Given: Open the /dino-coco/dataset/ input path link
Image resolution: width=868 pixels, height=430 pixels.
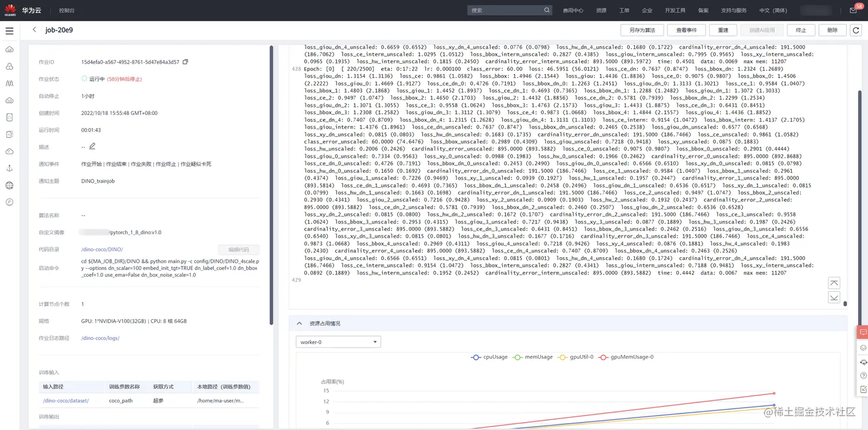Looking at the screenshot, I should (66, 401).
